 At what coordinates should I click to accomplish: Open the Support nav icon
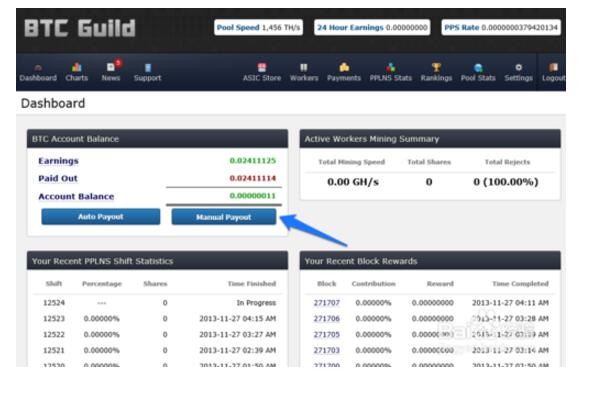point(148,68)
